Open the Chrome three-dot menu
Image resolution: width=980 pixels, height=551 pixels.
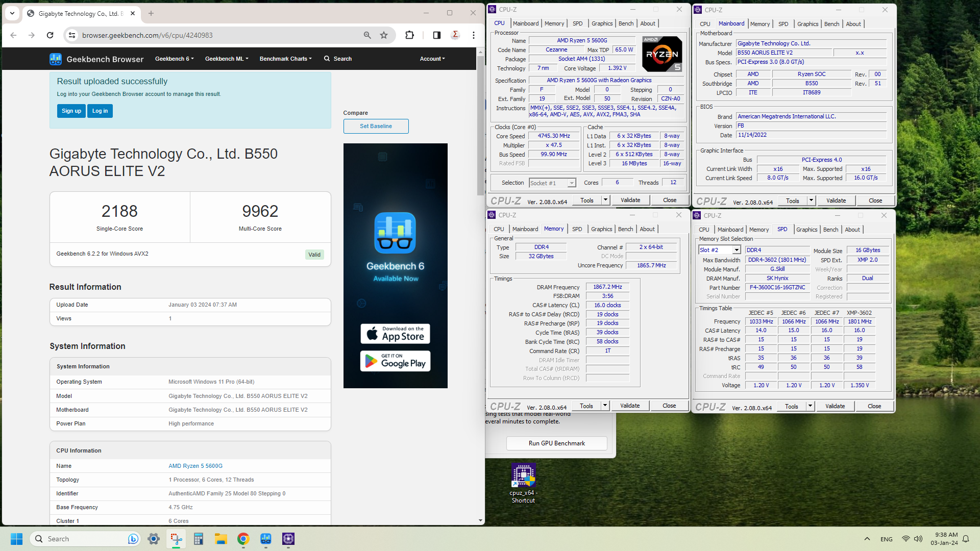tap(474, 35)
